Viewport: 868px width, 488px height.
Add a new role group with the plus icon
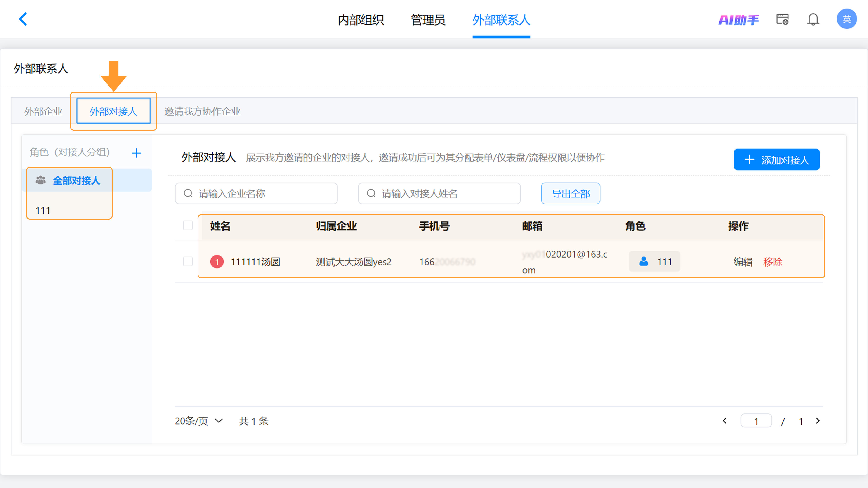point(137,153)
